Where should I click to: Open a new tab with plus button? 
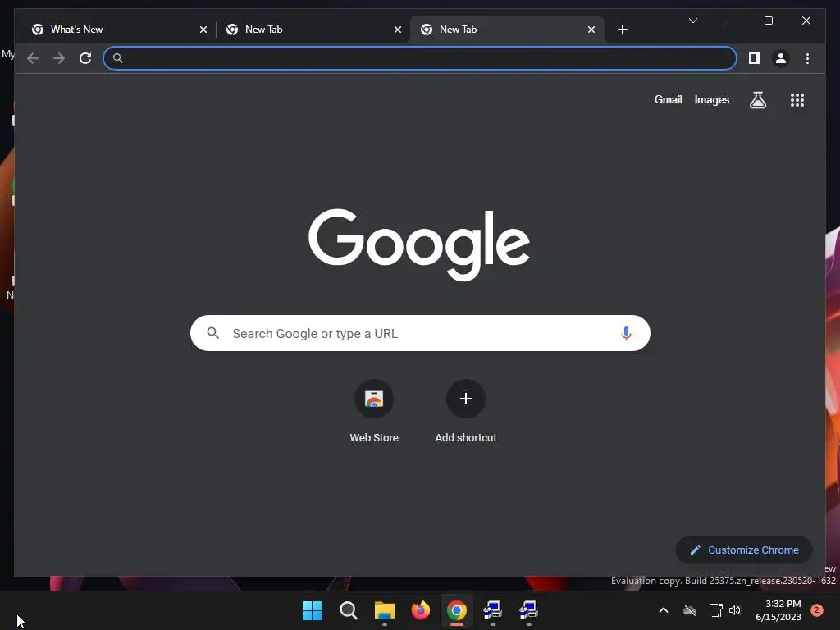pyautogui.click(x=622, y=30)
